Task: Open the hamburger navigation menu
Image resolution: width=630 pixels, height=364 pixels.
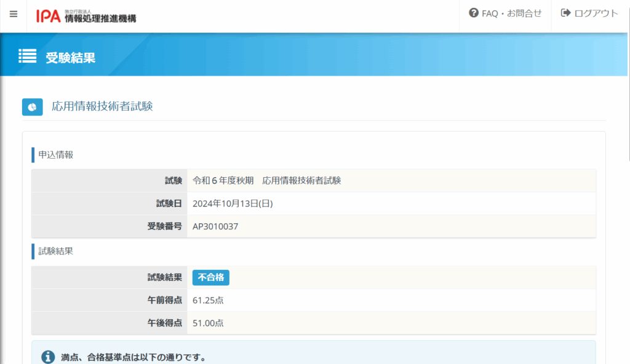Action: coord(14,14)
